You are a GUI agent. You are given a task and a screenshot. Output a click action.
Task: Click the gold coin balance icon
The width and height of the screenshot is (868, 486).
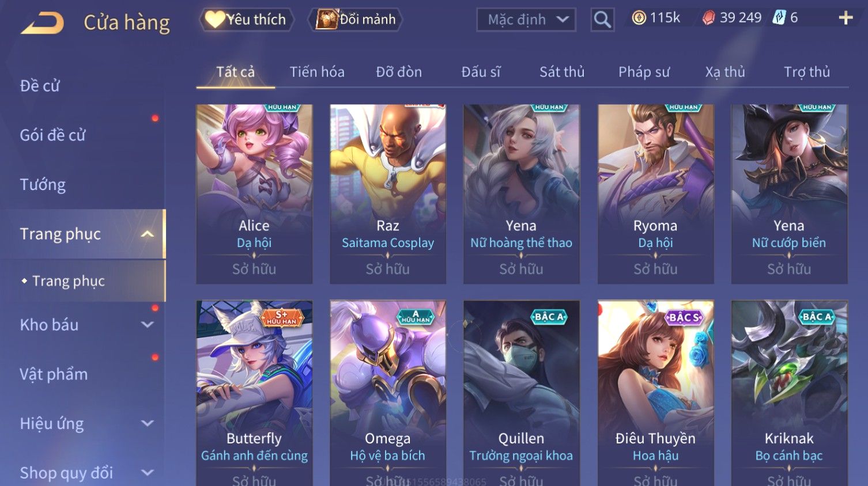point(639,18)
